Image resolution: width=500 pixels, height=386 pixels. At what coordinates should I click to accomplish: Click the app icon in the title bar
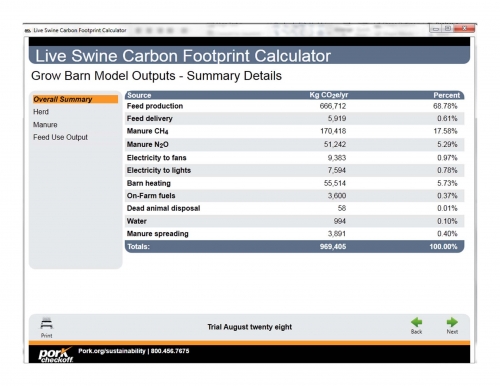28,31
